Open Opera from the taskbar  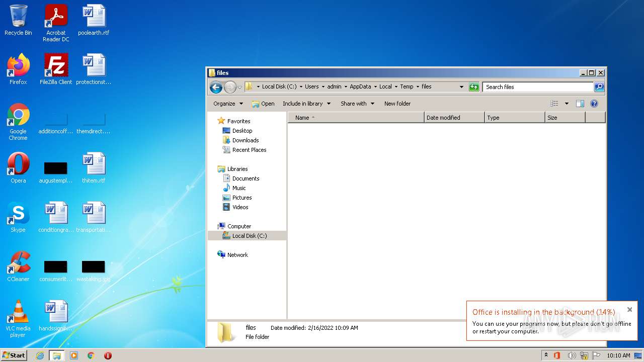[108, 355]
